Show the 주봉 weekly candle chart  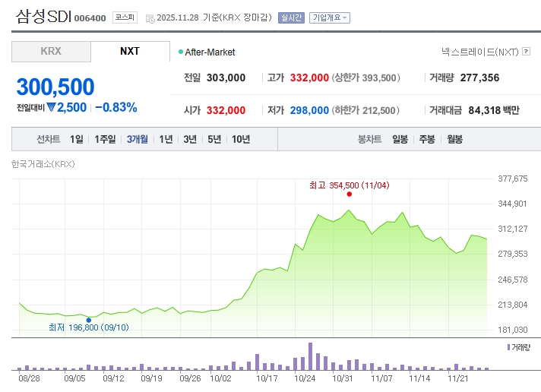click(x=427, y=139)
